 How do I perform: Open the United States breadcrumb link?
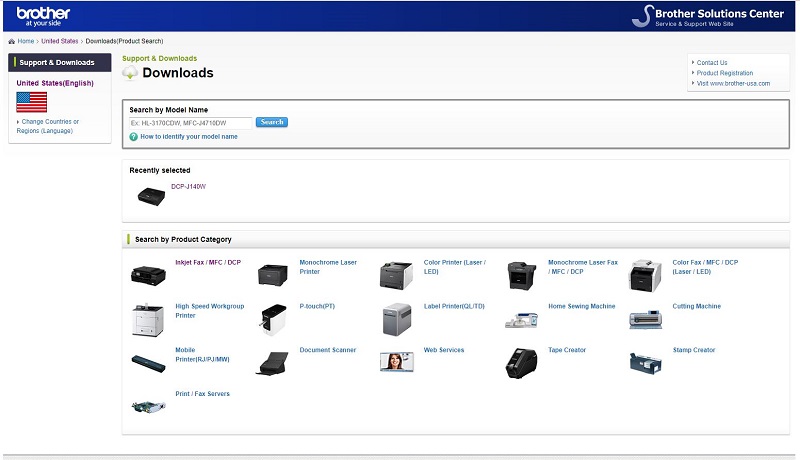coord(60,41)
